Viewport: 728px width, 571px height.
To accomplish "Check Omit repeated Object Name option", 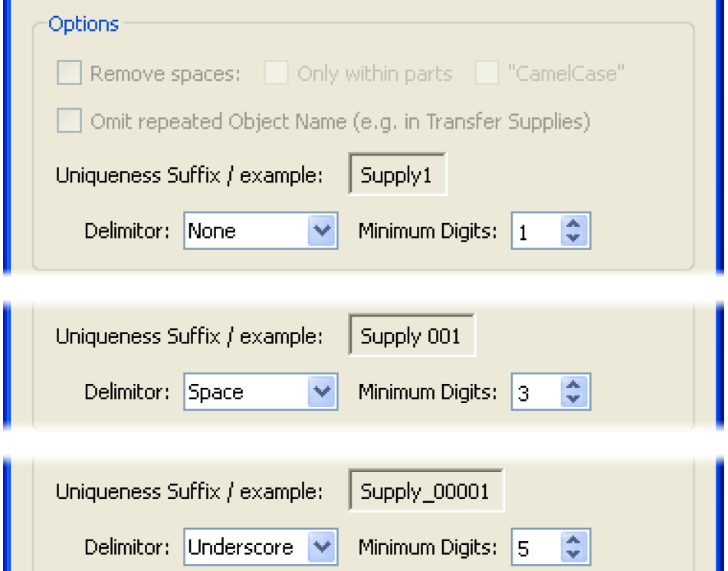I will (69, 121).
